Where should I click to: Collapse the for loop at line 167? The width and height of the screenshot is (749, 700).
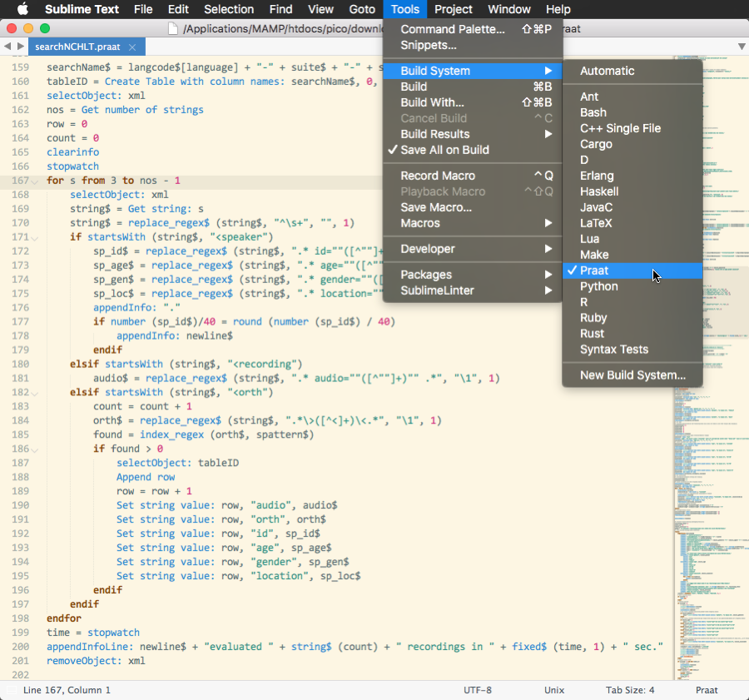34,181
